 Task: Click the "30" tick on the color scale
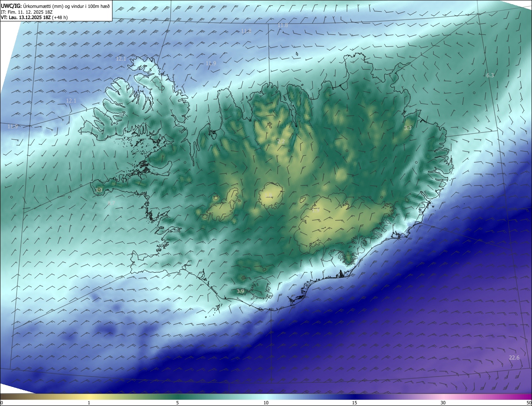(443, 403)
